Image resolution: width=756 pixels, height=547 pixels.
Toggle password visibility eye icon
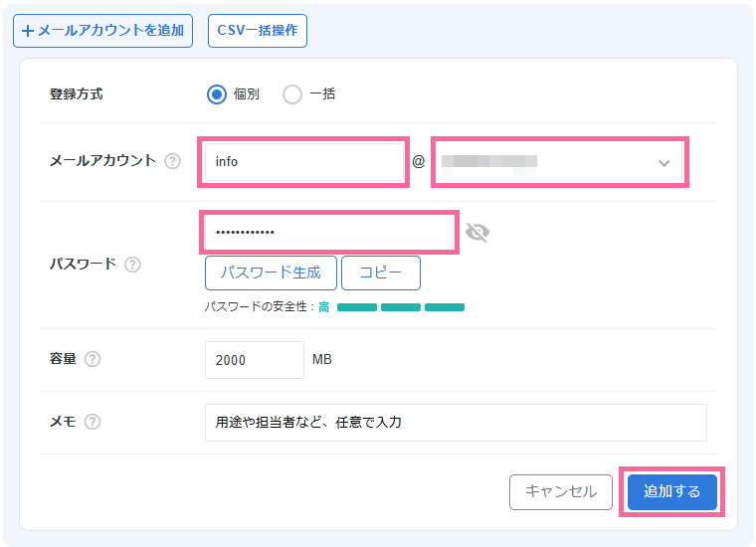click(477, 233)
